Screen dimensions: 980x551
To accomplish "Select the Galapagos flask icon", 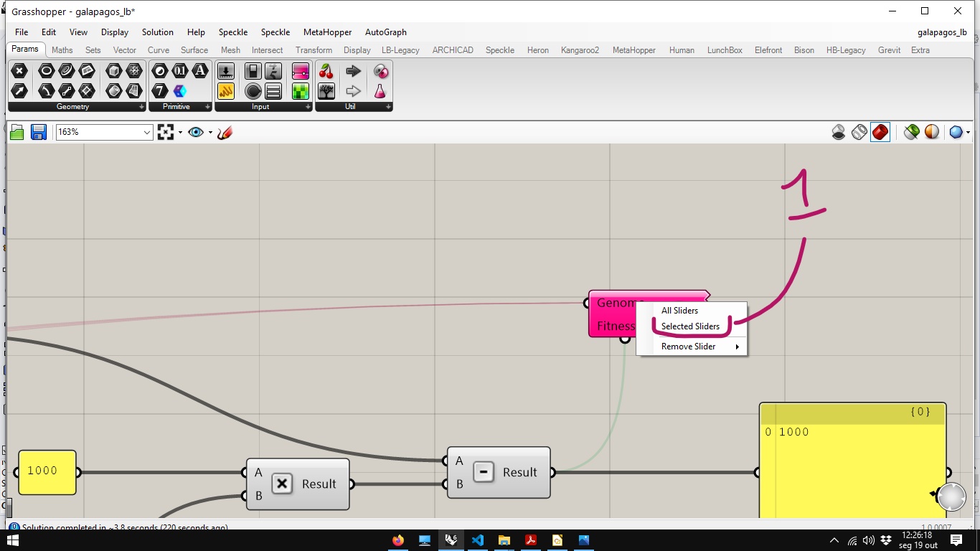I will 380,91.
